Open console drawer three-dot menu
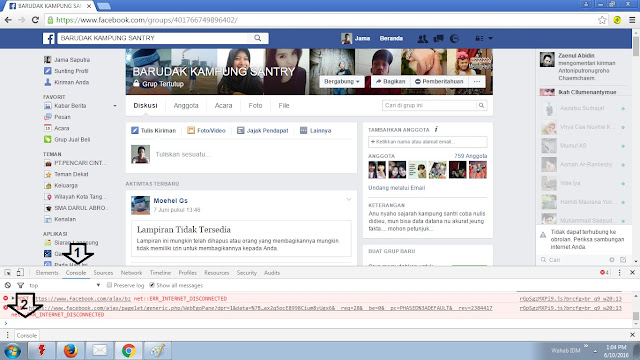640x360 pixels. [7, 335]
